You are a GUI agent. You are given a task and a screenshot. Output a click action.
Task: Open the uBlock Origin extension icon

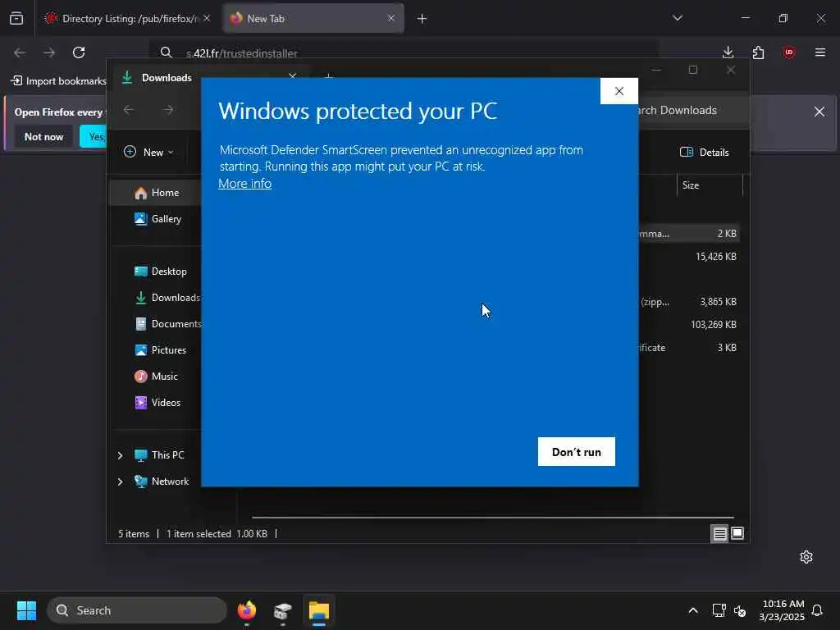coord(788,52)
